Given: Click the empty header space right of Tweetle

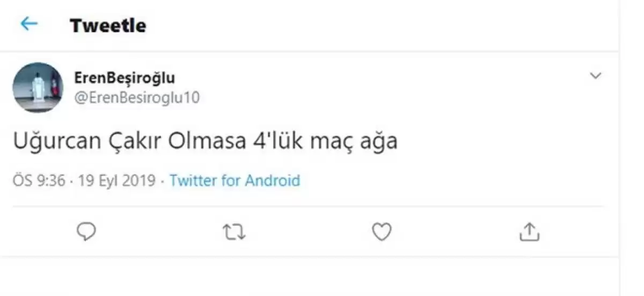Looking at the screenshot, I should (376, 25).
